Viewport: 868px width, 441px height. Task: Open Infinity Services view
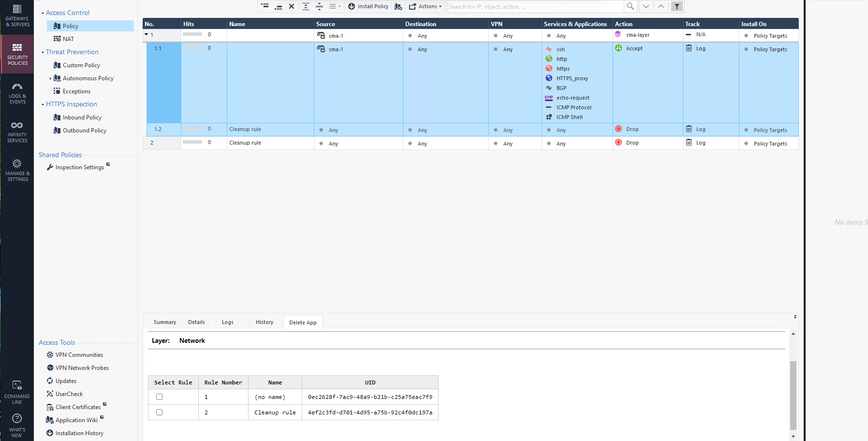coord(17,132)
